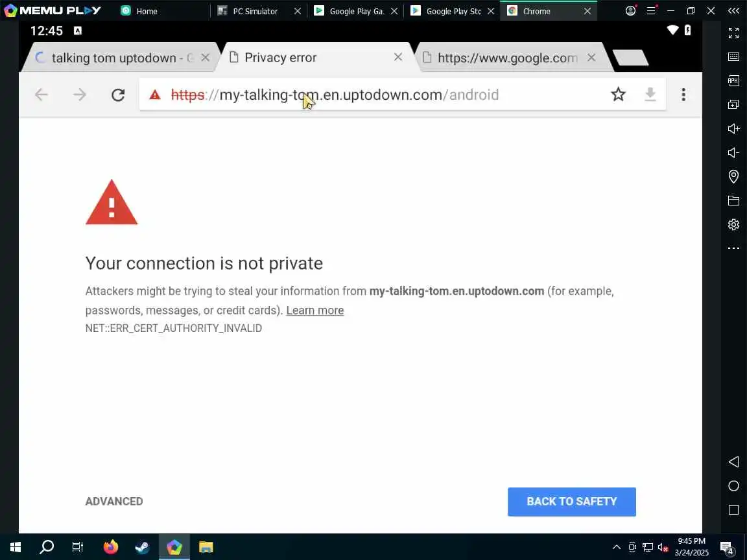Collapse the MEmu sidebar with triple chevron

point(733,10)
